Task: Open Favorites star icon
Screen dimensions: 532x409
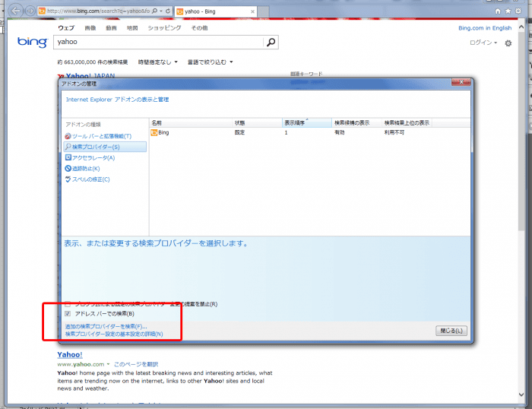Action: click(x=508, y=11)
